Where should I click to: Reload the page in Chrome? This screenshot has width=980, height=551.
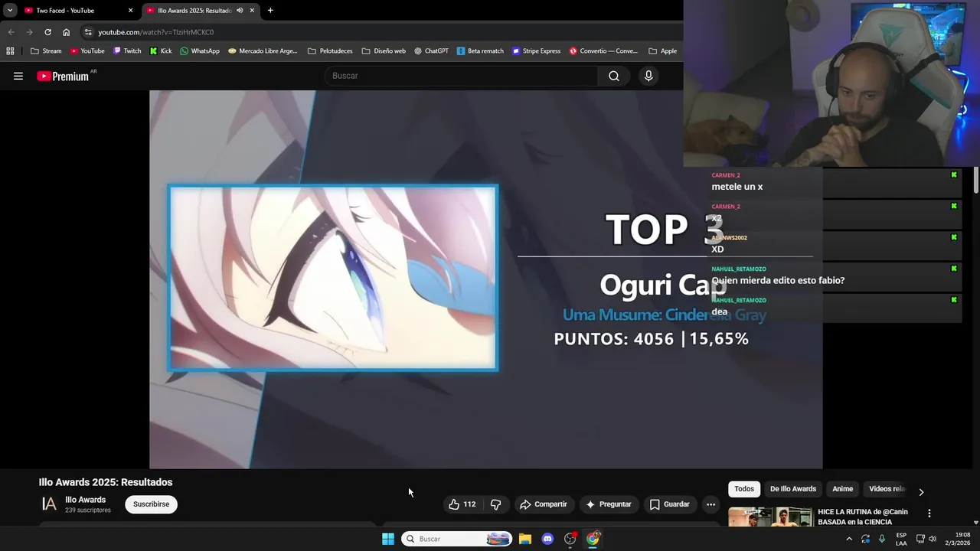coord(47,32)
